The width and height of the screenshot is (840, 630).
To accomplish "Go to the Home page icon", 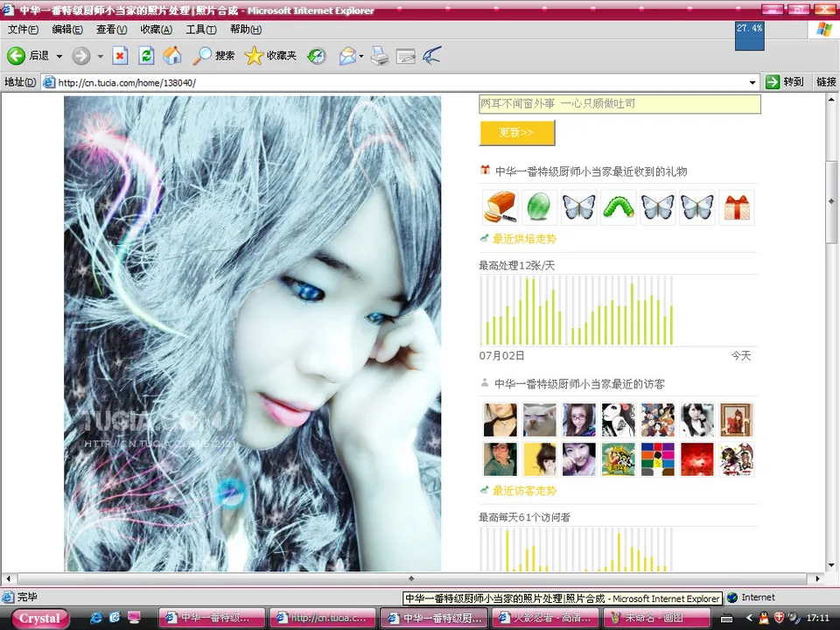I will coord(172,56).
